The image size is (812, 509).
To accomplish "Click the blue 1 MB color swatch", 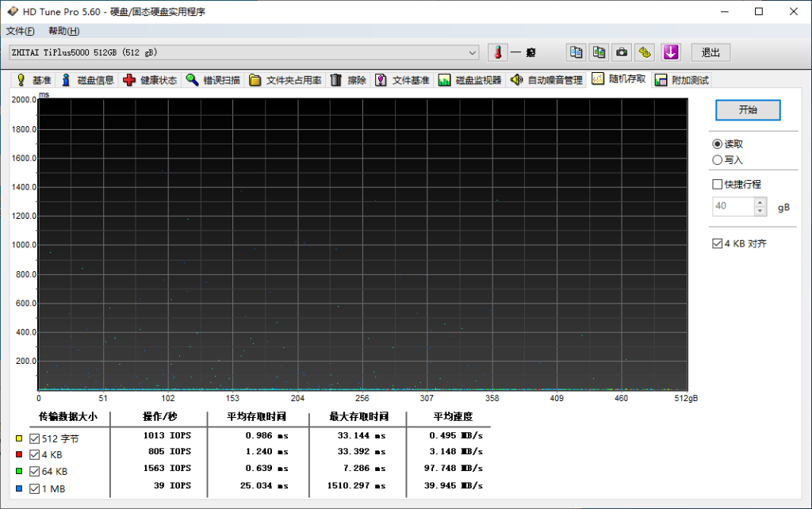I will click(19, 488).
